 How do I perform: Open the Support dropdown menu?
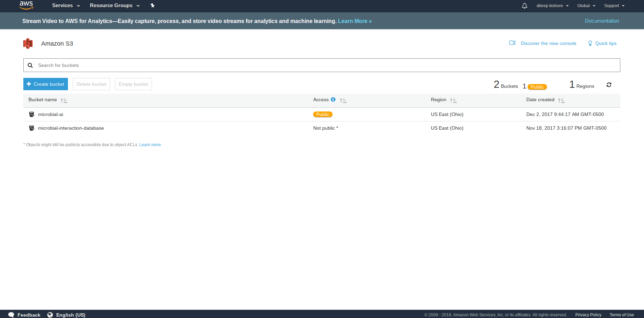coord(614,6)
